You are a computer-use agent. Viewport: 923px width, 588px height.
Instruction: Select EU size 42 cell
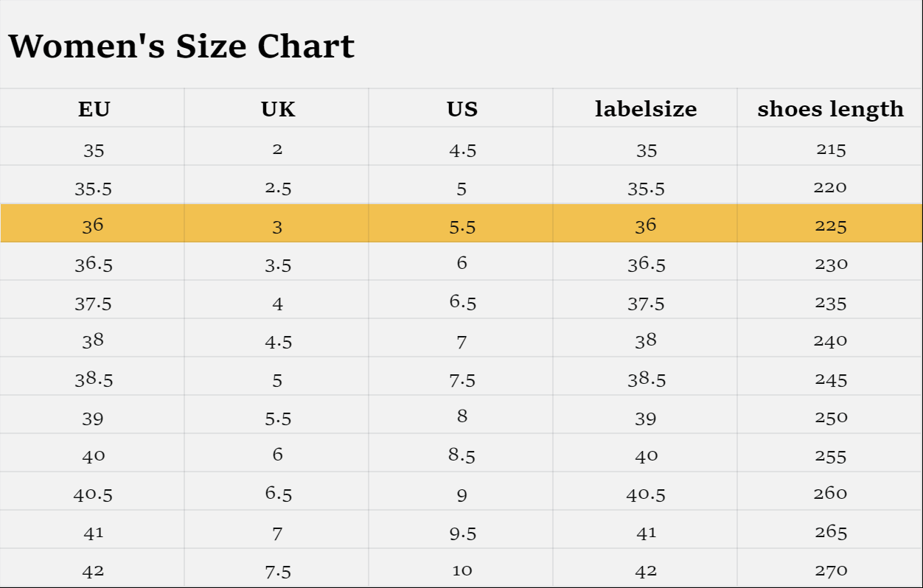point(94,570)
